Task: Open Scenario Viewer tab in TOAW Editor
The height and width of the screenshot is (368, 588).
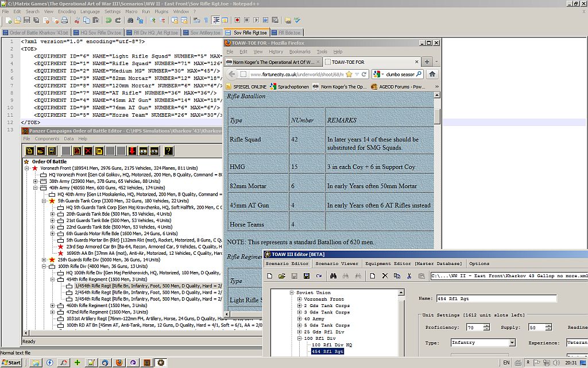Action: [336, 263]
